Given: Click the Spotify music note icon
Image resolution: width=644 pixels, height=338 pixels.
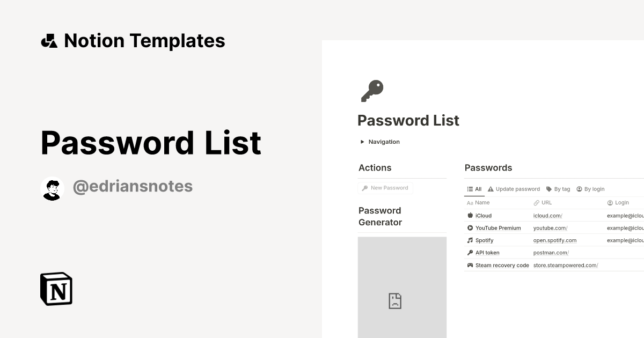Looking at the screenshot, I should 470,240.
